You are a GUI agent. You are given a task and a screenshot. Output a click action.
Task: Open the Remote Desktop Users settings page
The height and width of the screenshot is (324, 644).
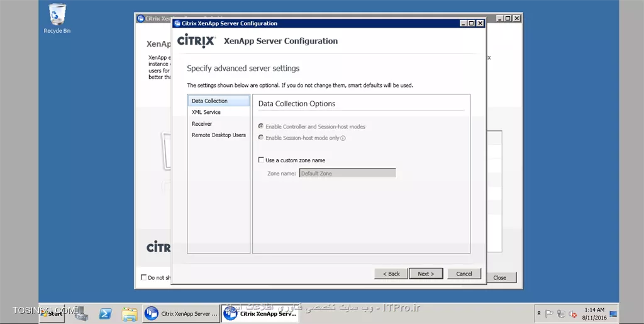tap(218, 135)
